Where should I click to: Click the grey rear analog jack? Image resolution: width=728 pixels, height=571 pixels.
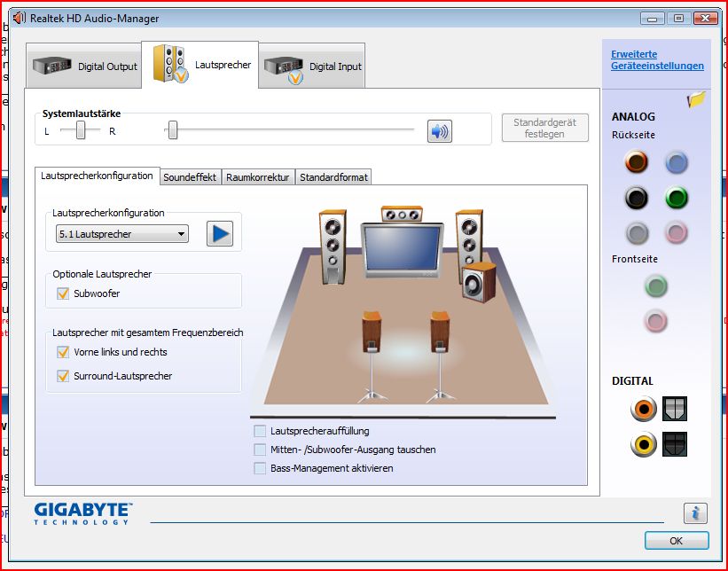pos(637,233)
